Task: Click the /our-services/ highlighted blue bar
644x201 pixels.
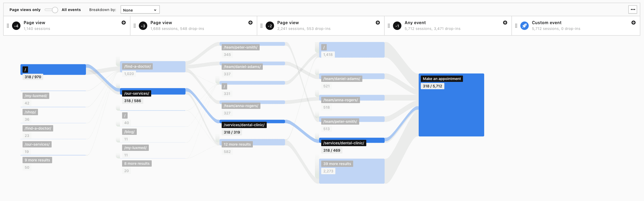Action: pos(153,91)
